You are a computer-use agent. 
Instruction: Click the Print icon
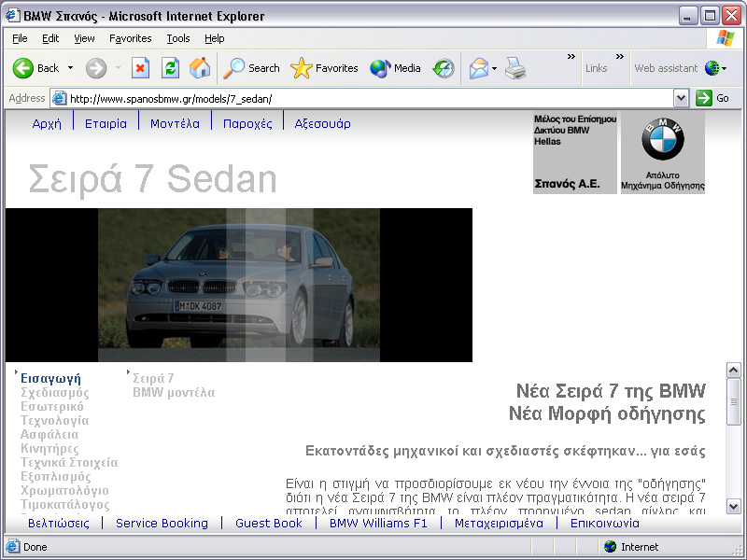pos(515,68)
